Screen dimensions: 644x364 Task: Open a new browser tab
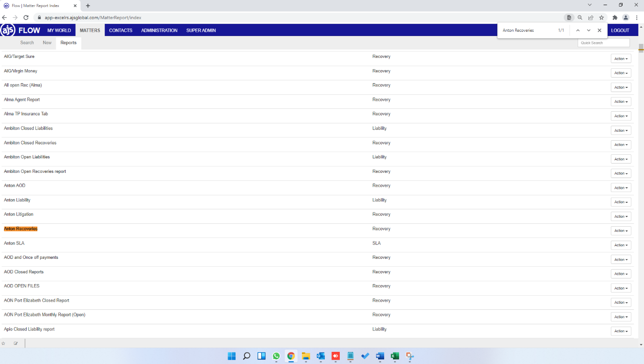click(88, 6)
